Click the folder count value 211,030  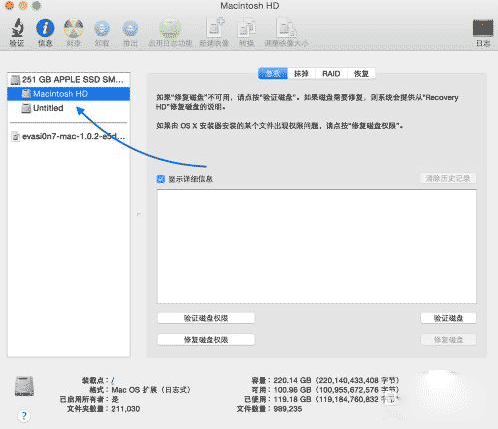click(126, 409)
